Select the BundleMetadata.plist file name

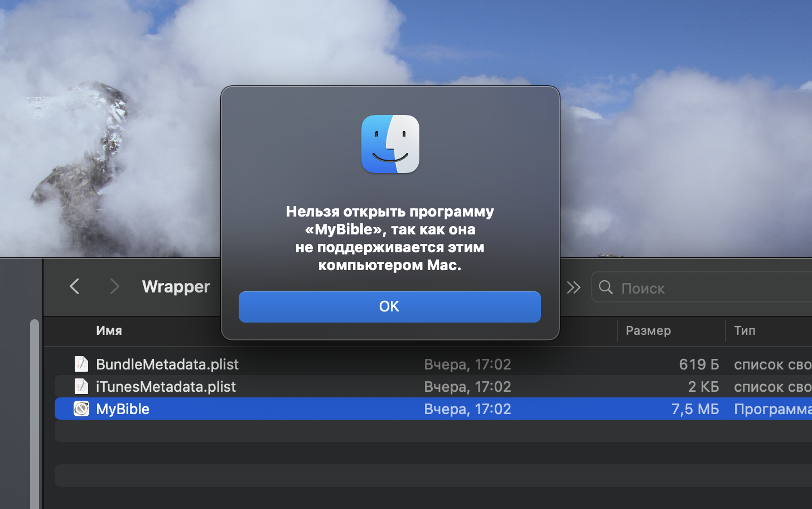pyautogui.click(x=167, y=364)
